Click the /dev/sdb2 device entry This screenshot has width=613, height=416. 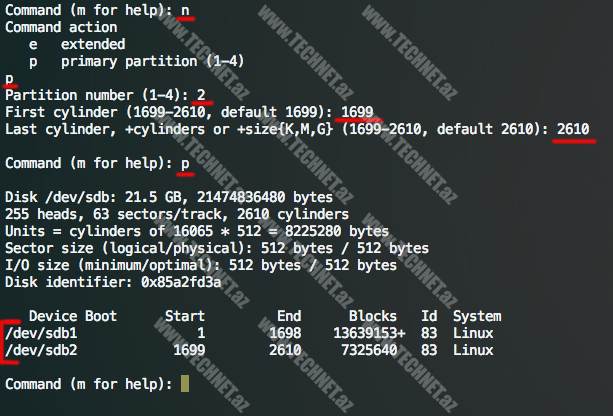(x=42, y=350)
